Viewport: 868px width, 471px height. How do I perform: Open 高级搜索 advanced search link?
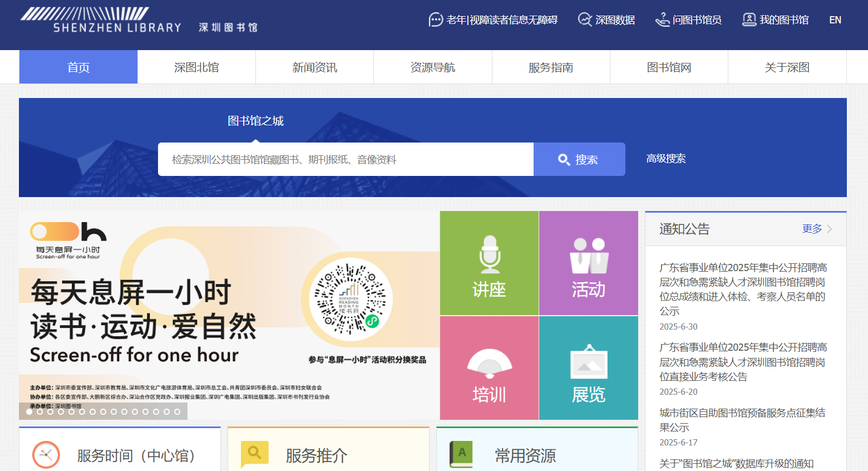[667, 159]
